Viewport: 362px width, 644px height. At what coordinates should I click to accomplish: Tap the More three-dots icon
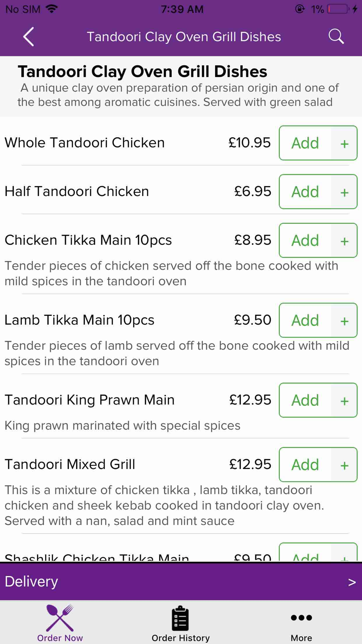301,618
